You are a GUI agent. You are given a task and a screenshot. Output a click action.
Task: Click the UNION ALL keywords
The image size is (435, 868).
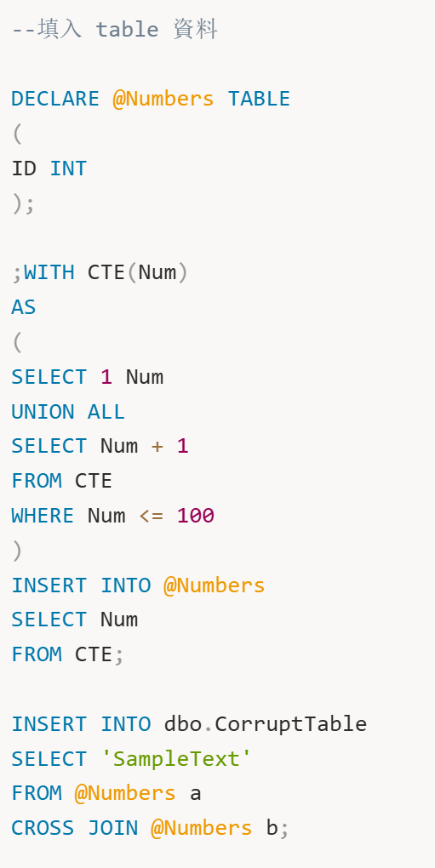68,412
